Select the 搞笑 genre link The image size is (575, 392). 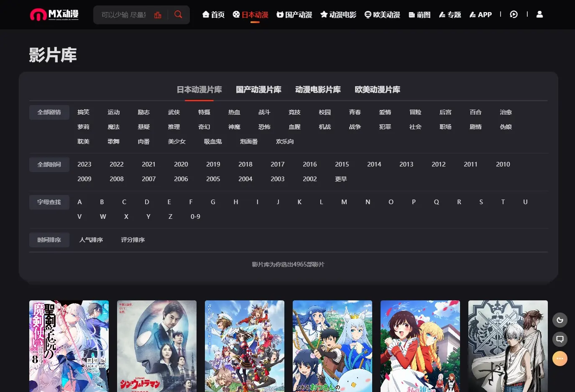coord(84,112)
